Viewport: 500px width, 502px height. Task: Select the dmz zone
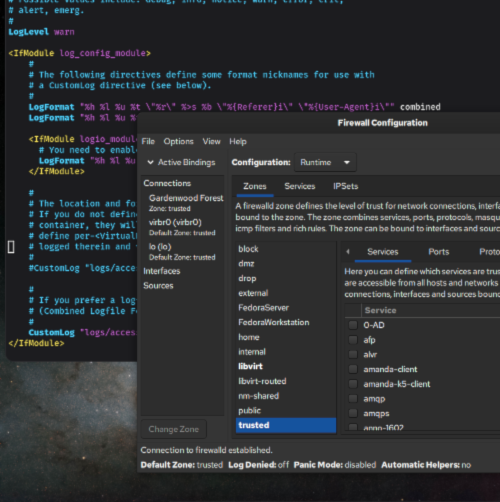[x=286, y=264]
